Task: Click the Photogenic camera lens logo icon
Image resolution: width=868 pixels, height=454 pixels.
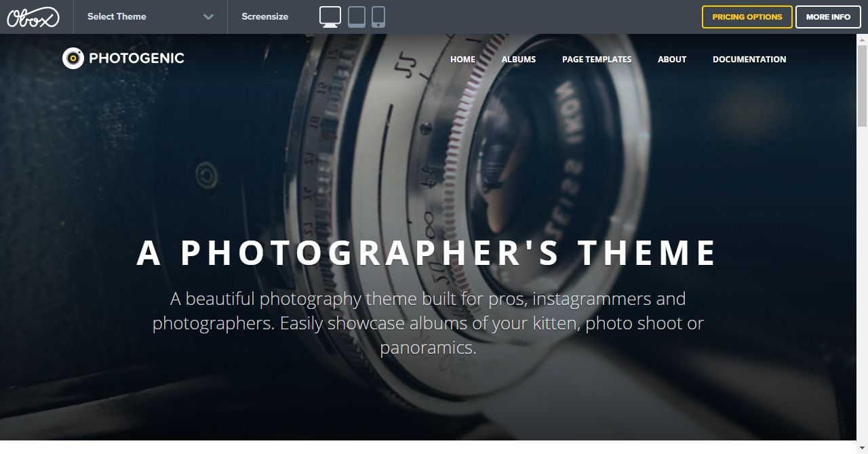Action: [73, 58]
